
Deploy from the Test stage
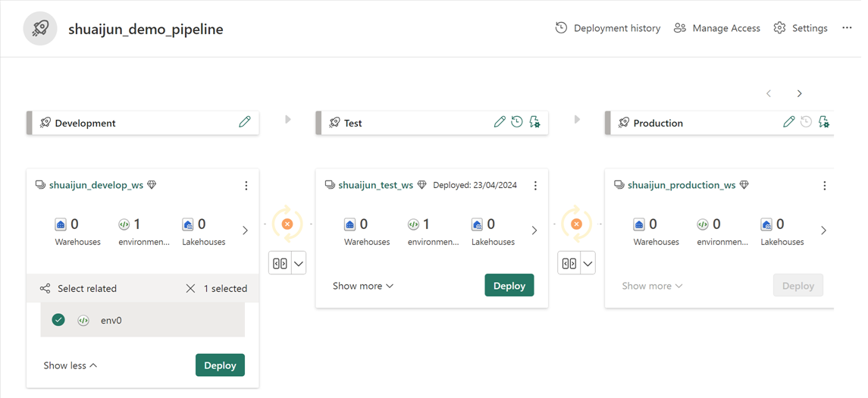(x=509, y=286)
